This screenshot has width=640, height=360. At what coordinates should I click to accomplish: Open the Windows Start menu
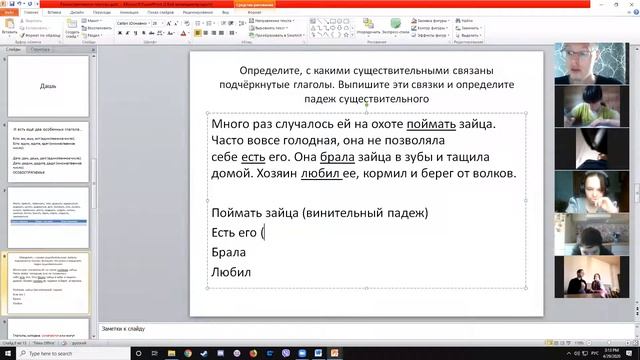coord(8,353)
